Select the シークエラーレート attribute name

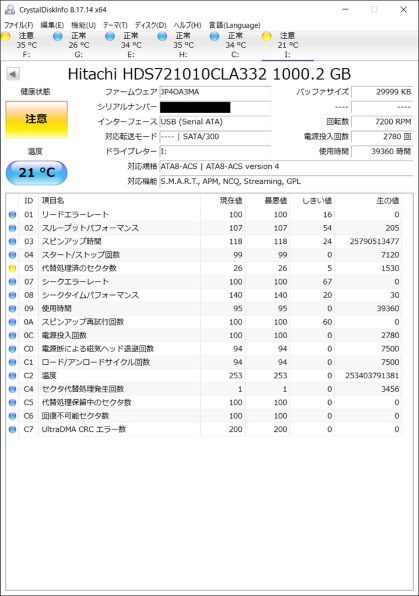75,282
